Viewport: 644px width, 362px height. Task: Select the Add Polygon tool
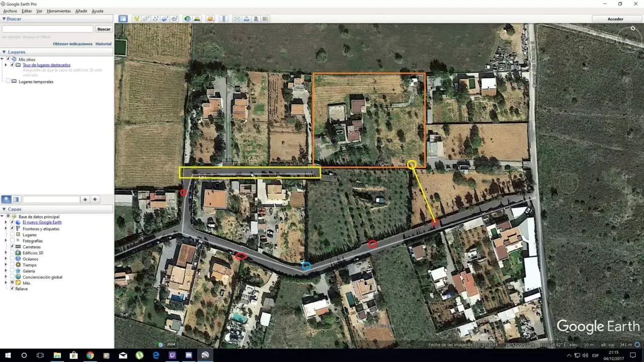[145, 19]
